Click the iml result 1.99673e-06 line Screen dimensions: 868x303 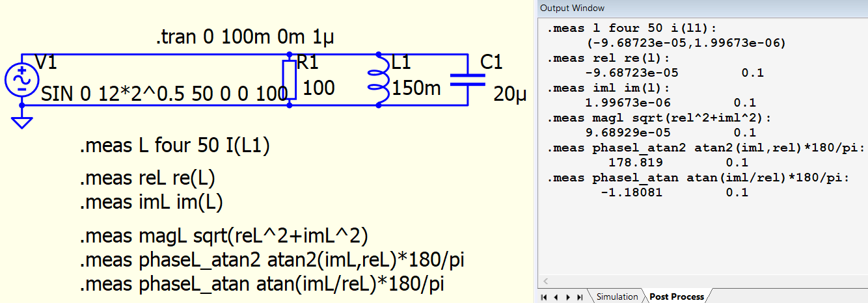click(x=670, y=103)
